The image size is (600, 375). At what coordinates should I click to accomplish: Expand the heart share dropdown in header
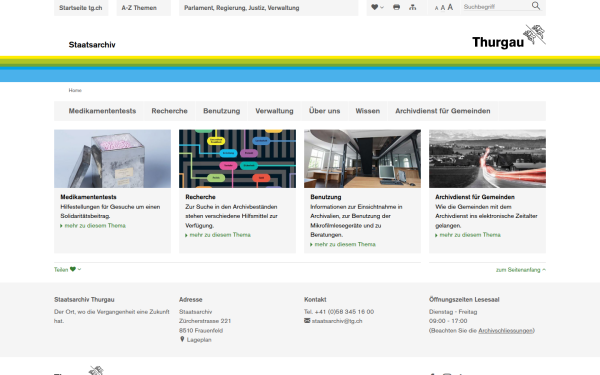tap(377, 7)
